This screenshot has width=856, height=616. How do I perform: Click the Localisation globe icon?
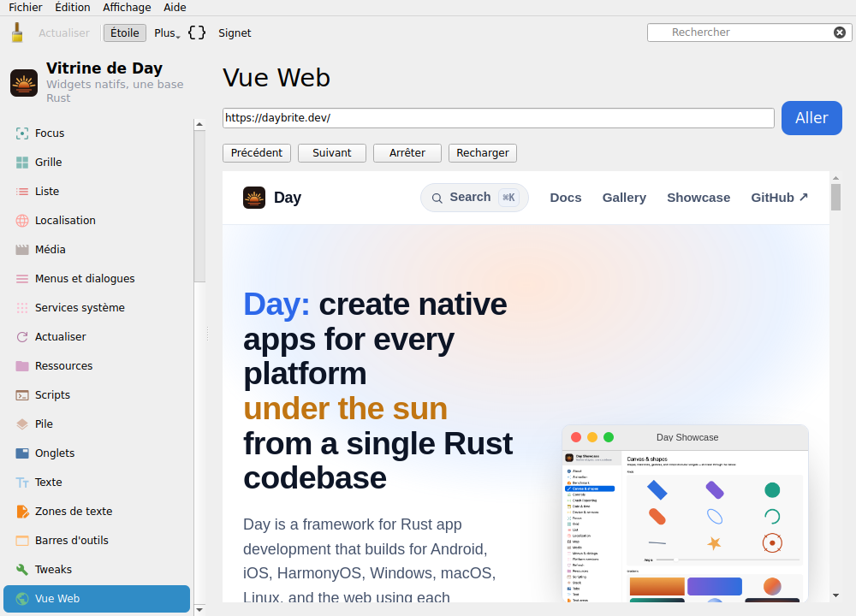(22, 221)
